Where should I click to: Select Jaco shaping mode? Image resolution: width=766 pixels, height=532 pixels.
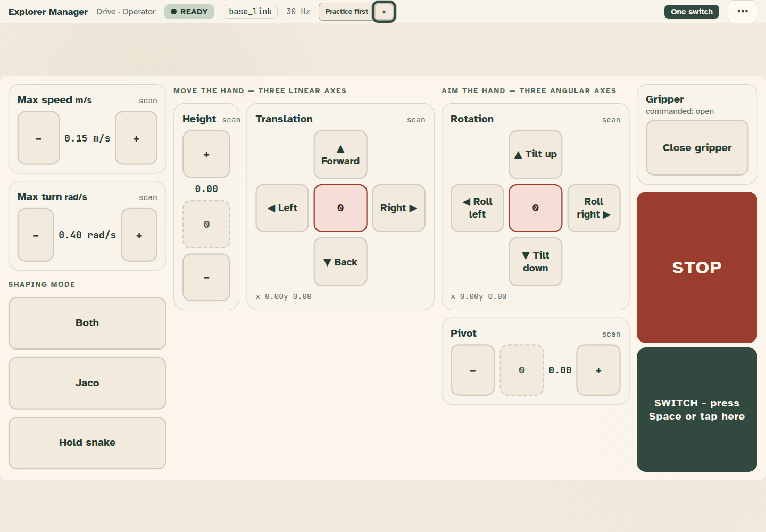87,383
